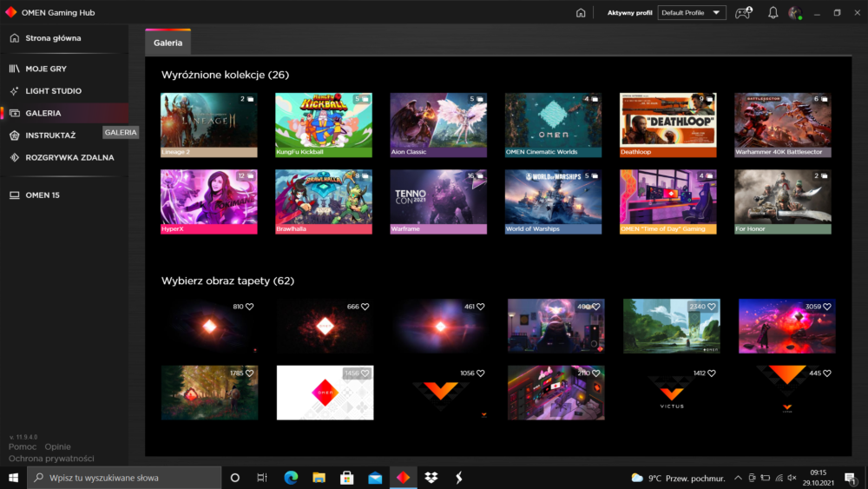Select GALERIA in sidebar

coord(64,113)
